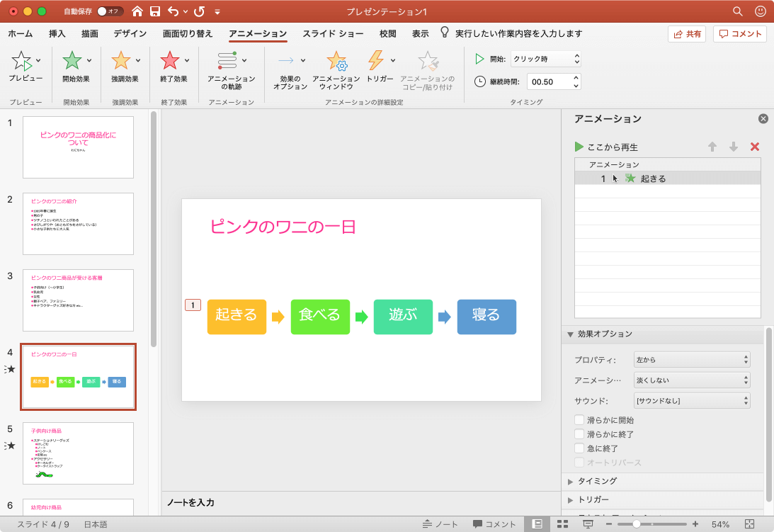774x532 pixels.
Task: Open Quick Access Toolbar customize dropdown
Action: pyautogui.click(x=217, y=12)
